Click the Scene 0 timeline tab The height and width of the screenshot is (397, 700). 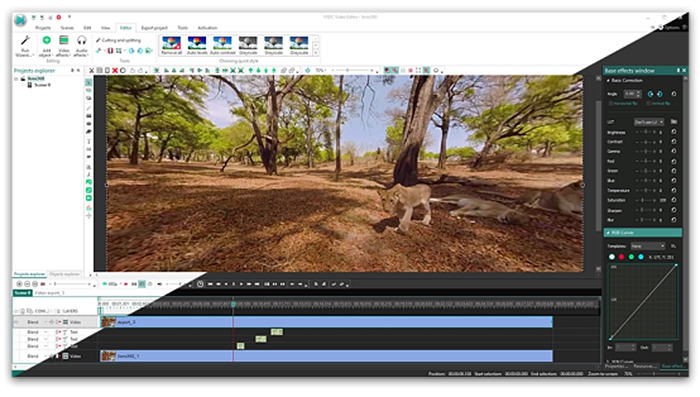[x=22, y=293]
